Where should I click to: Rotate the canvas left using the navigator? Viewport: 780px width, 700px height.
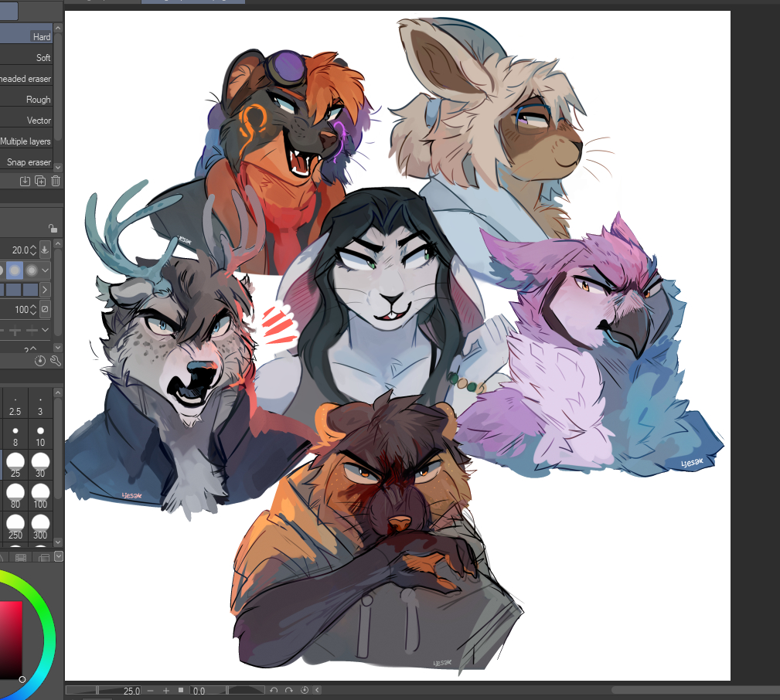coord(273,690)
